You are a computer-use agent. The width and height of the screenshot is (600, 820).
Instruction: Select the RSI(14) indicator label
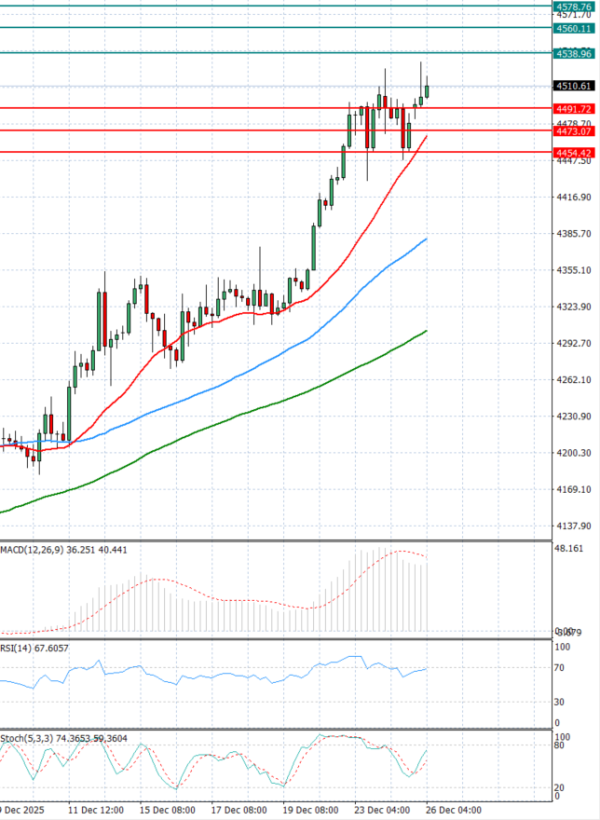(x=18, y=647)
